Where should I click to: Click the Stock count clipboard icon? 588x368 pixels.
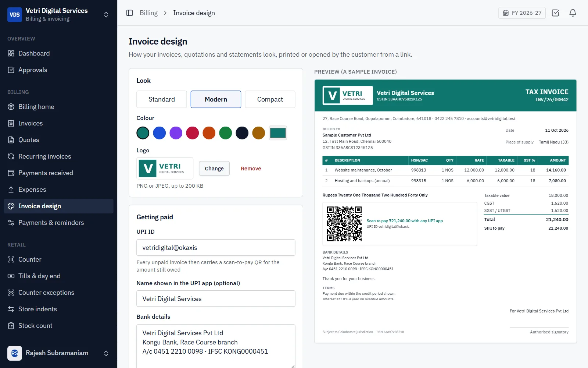coord(11,326)
